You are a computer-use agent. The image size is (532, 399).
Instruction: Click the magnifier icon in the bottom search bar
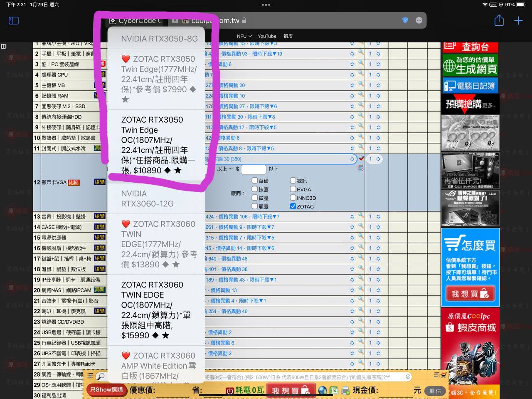101,377
